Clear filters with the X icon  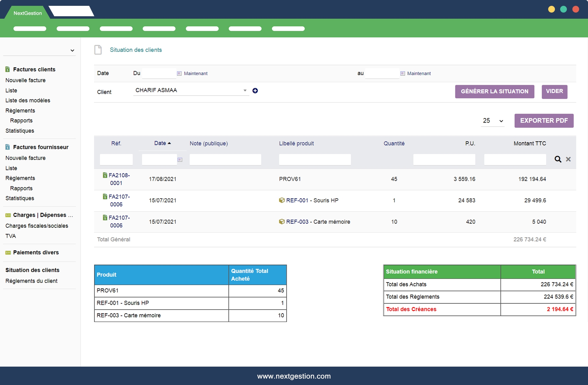[568, 159]
